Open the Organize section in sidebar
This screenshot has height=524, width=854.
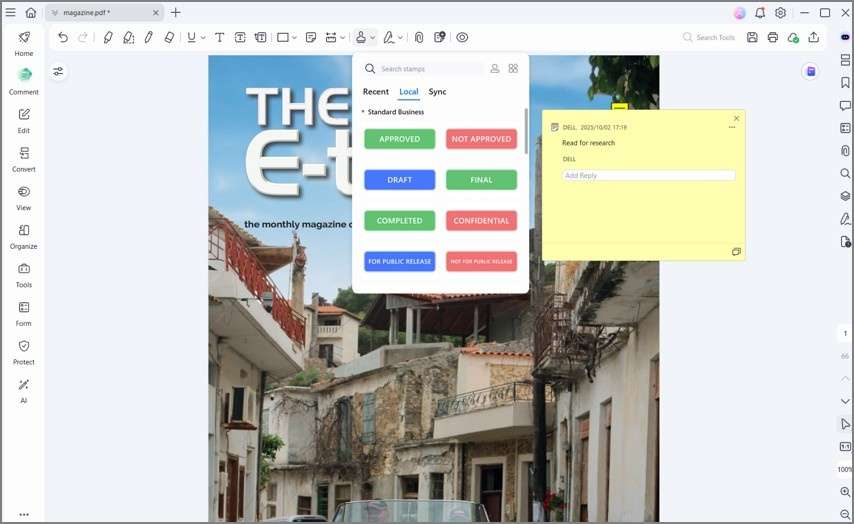click(x=24, y=236)
